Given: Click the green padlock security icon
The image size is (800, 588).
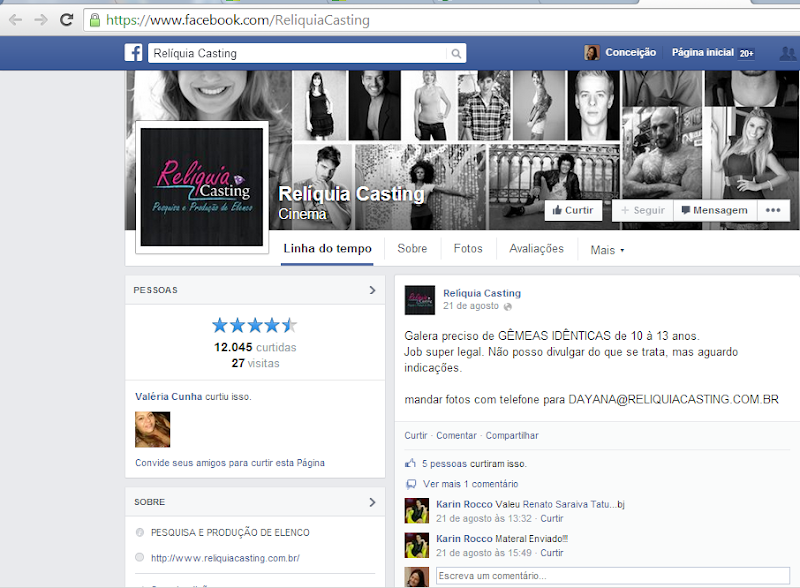Looking at the screenshot, I should (95, 20).
